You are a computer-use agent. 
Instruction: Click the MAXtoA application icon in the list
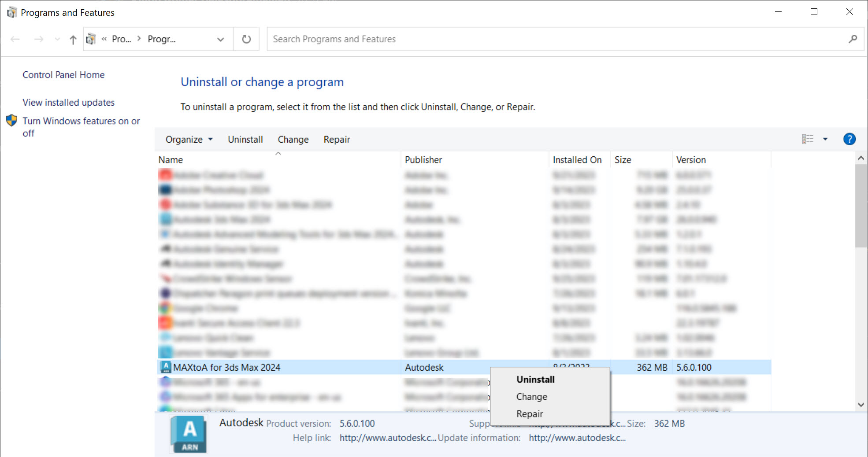[x=166, y=367]
